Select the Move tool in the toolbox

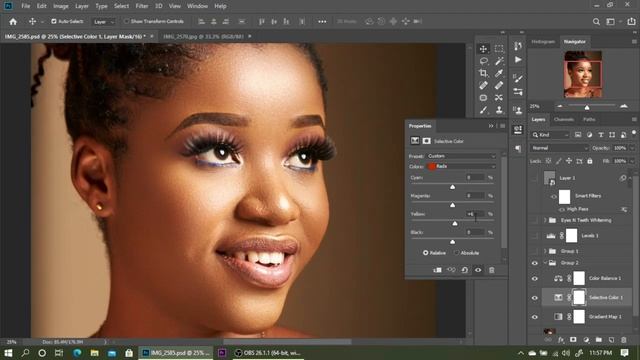483,49
